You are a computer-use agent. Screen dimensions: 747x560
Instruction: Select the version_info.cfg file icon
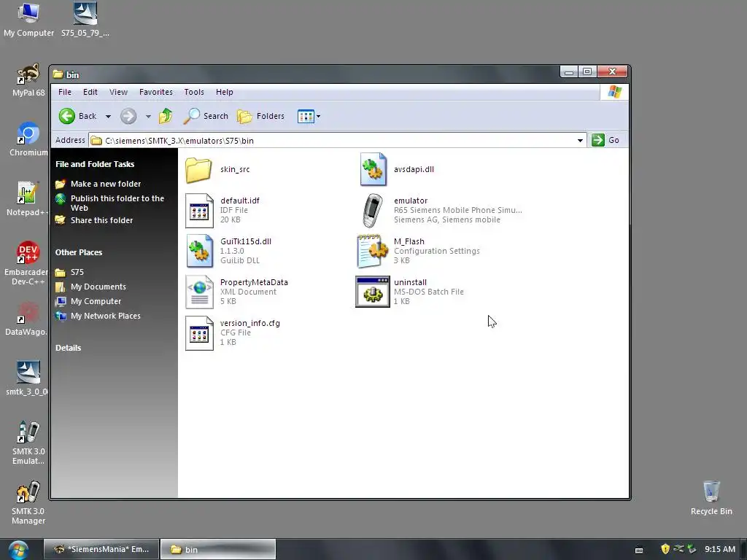pos(199,332)
